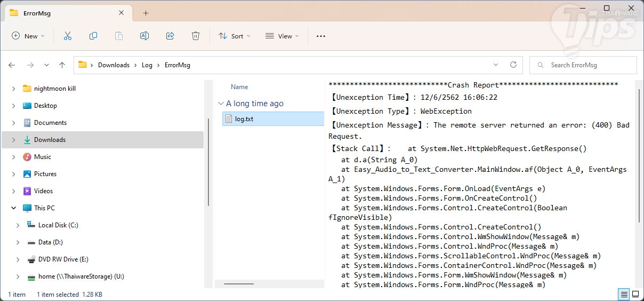Click the Cut scissors icon
Viewport: 644px width, 301px height.
pyautogui.click(x=68, y=36)
